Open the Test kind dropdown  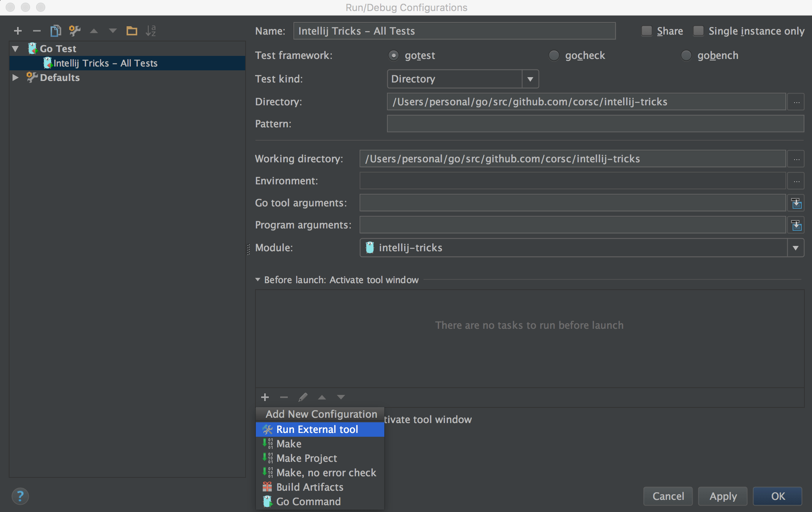coord(530,79)
